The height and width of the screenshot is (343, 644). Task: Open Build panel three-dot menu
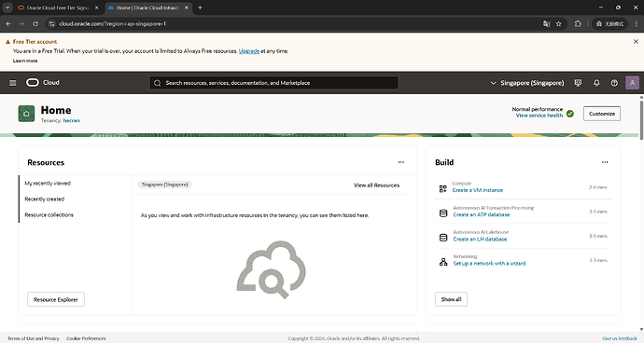(x=605, y=162)
